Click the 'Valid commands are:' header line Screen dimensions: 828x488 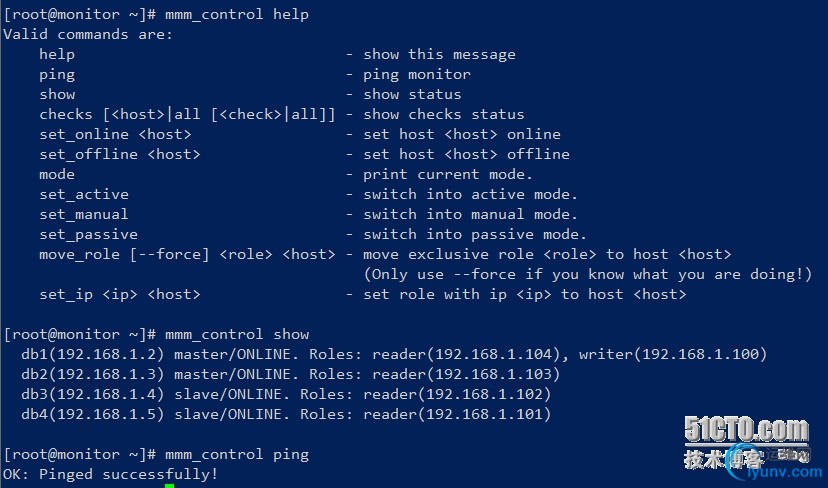point(88,34)
